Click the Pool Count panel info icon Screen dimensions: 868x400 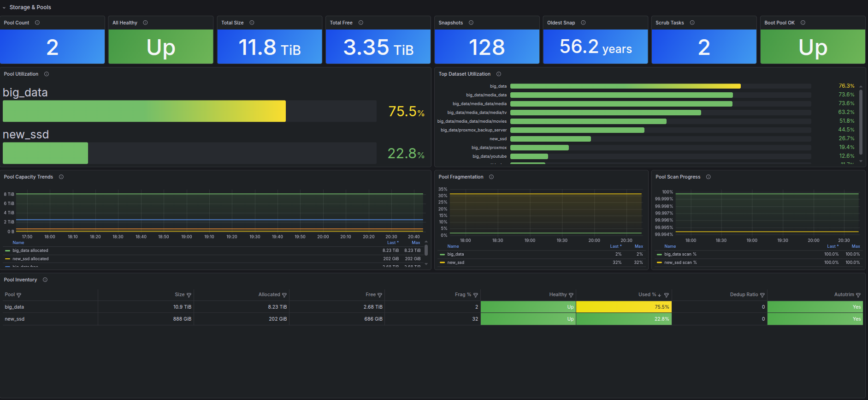pyautogui.click(x=37, y=23)
